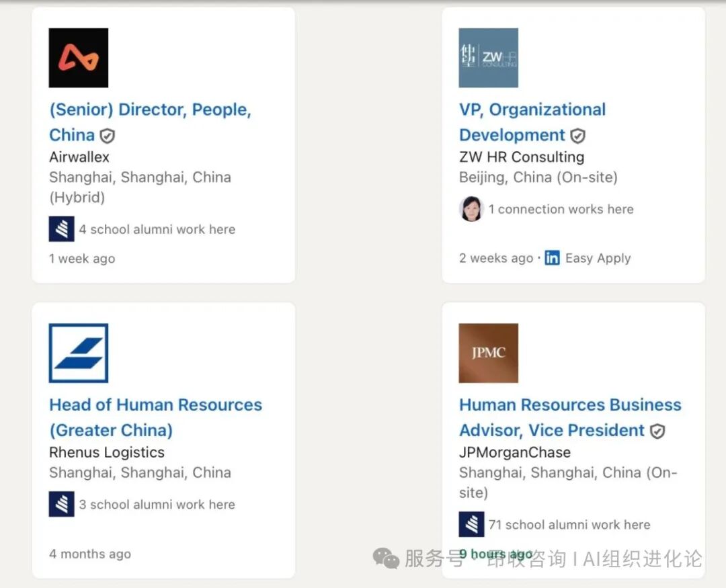The height and width of the screenshot is (588, 726).
Task: Click the JPMorganChase company name
Action: pyautogui.click(x=514, y=452)
